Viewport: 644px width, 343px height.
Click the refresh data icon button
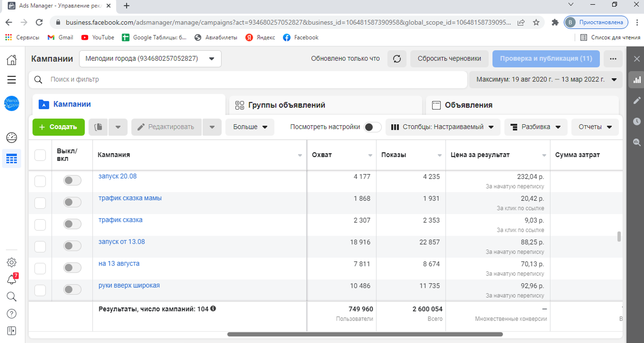pos(397,59)
